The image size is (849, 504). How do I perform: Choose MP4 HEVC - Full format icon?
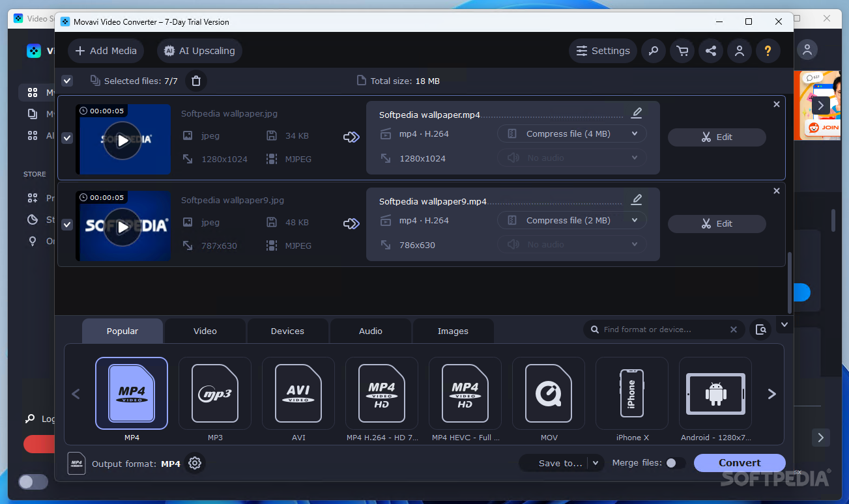pyautogui.click(x=465, y=393)
